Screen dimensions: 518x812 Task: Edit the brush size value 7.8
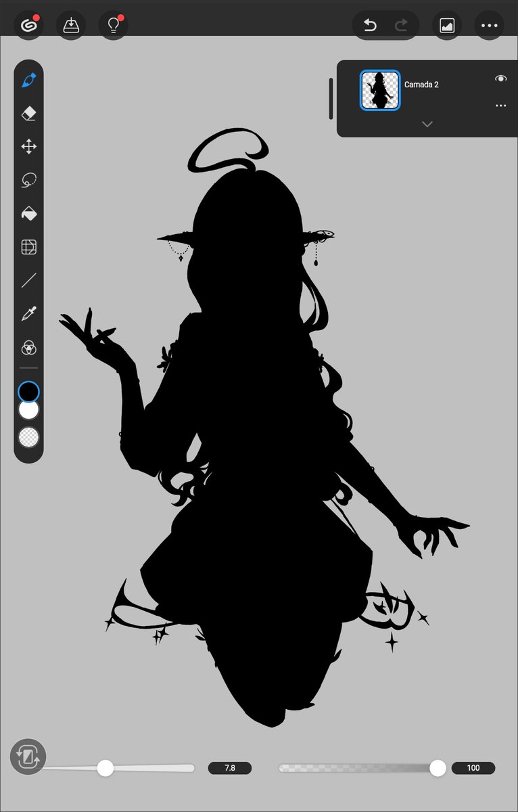(230, 768)
